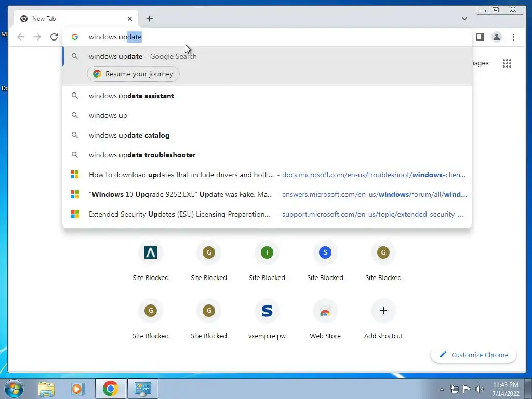The height and width of the screenshot is (399, 532).
Task: Open the side panel icon
Action: click(480, 37)
